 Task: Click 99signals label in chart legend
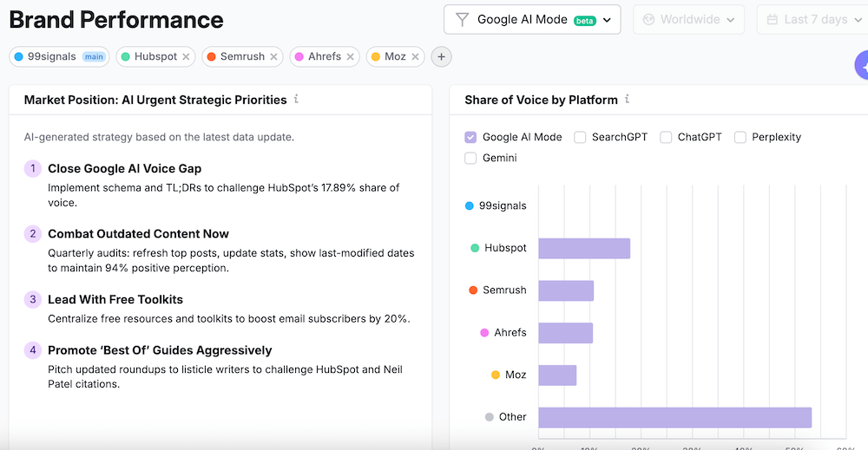point(503,205)
